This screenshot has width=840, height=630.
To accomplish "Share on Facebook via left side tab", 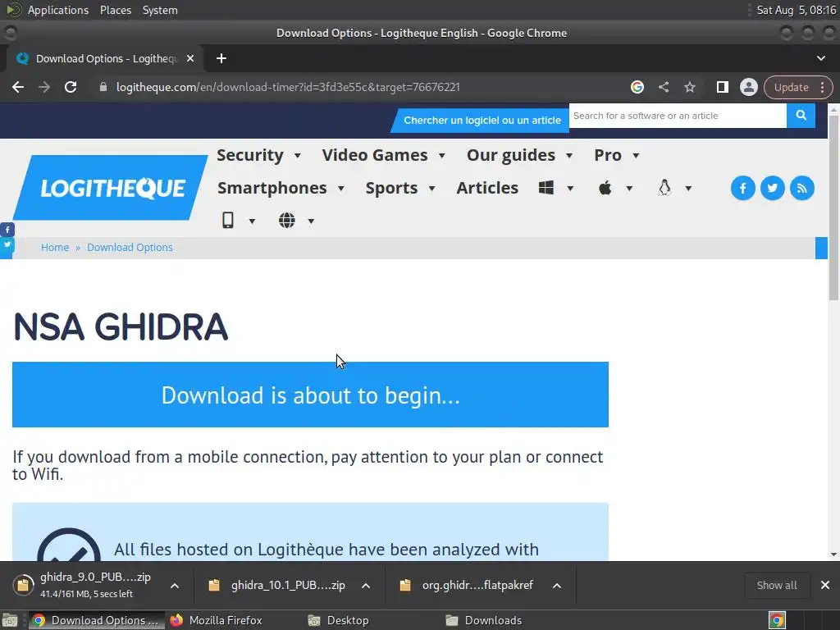I will coord(7,230).
